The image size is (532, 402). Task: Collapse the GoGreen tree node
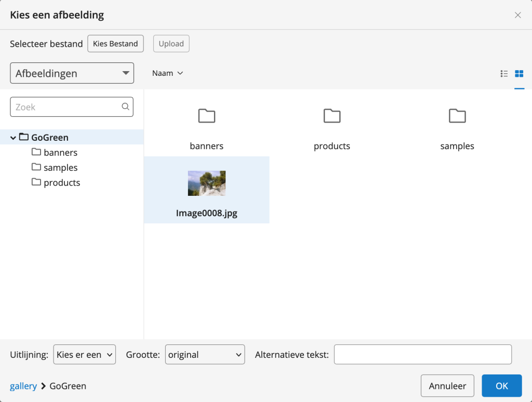click(13, 138)
